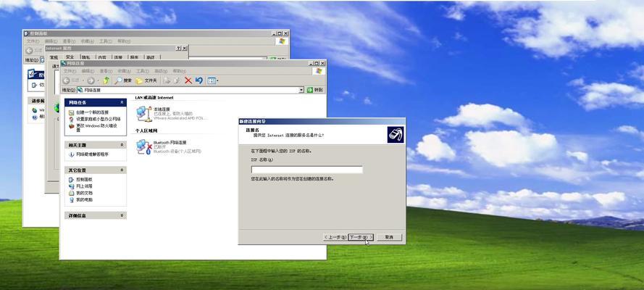Viewport: 644px width, 290px height.
Task: Switch to 安全 tab in Internet Properties
Action: click(x=70, y=57)
